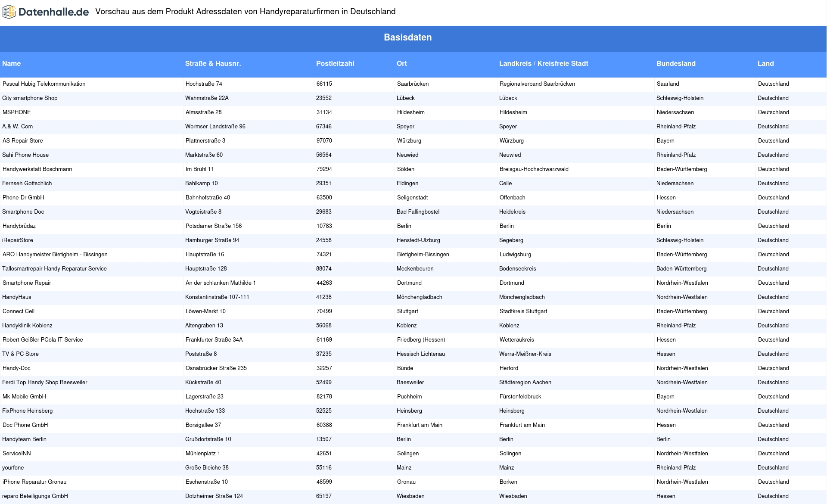This screenshot has height=504, width=827.
Task: Click the address Löwen-Markt 10
Action: point(205,311)
